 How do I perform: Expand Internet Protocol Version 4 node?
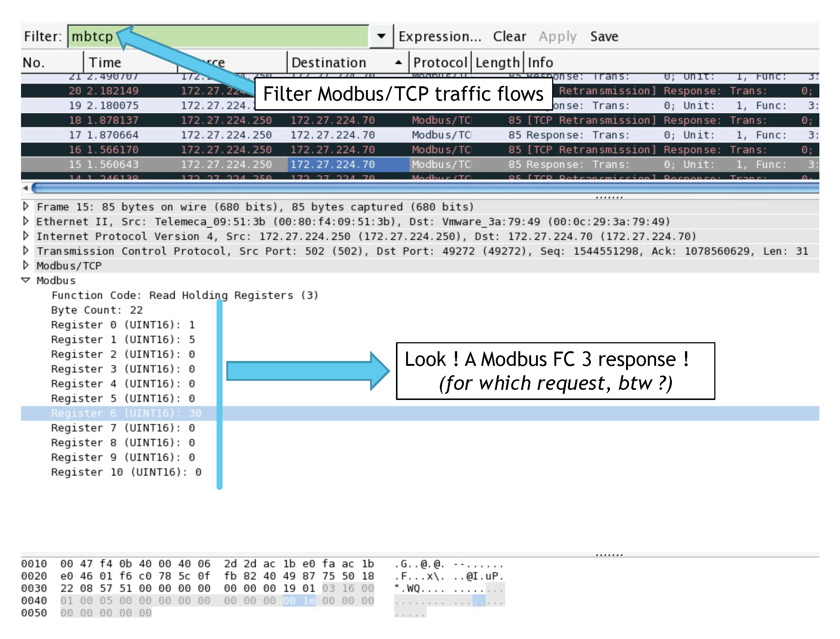pos(26,236)
